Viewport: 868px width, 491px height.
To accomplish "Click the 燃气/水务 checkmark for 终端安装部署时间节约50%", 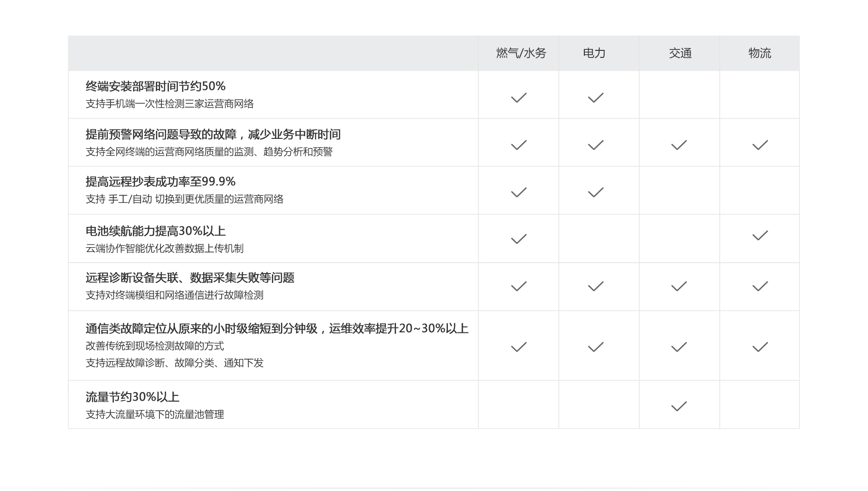I will point(518,98).
